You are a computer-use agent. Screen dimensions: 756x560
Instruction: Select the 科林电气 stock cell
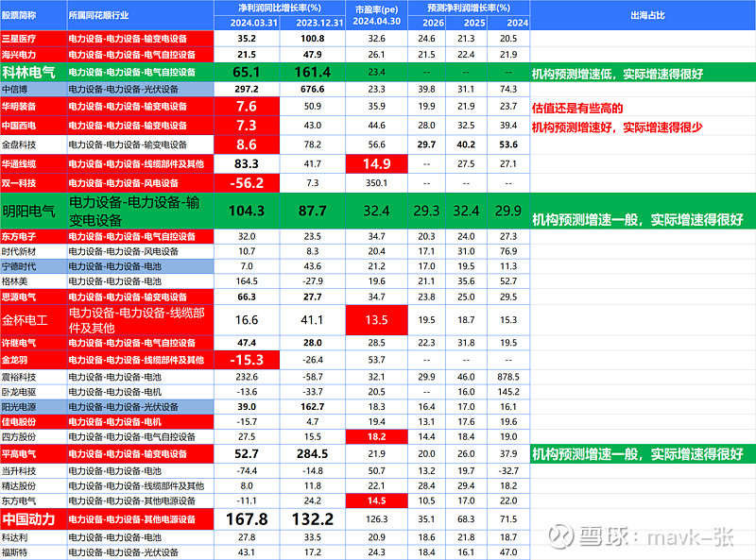[33, 73]
